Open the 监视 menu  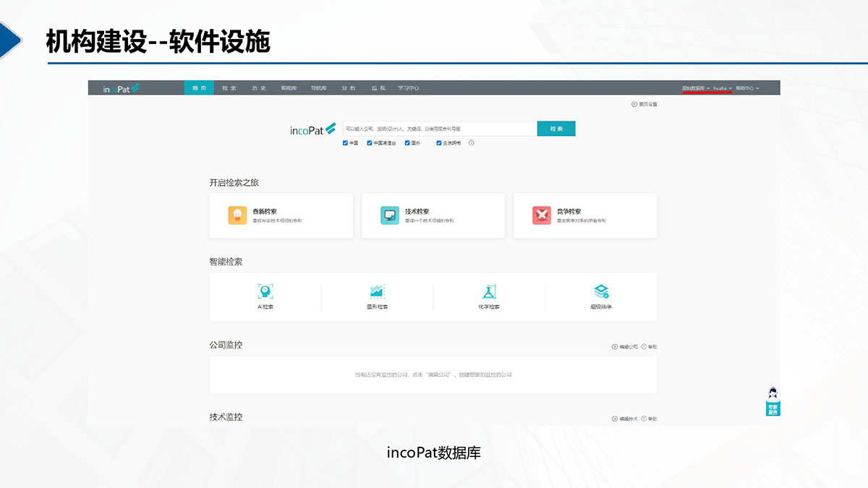point(378,88)
